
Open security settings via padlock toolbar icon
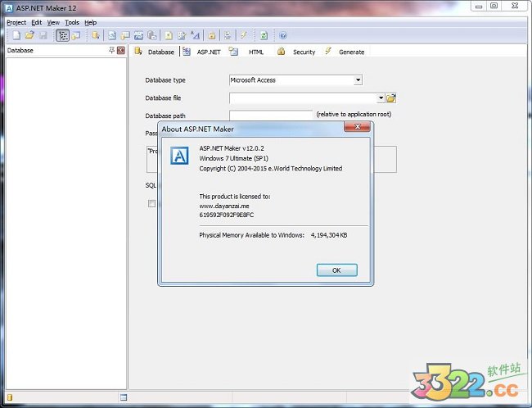212,35
